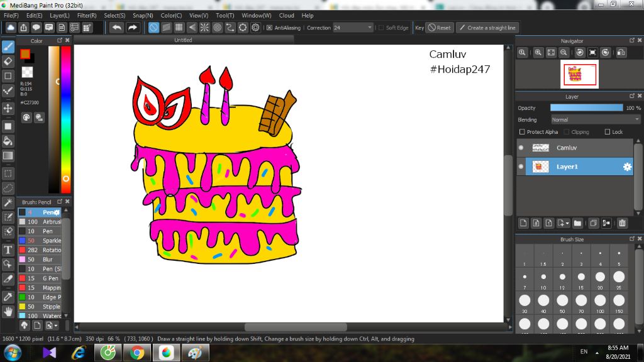Open the Filter menu
Image resolution: width=644 pixels, height=362 pixels.
click(87, 15)
